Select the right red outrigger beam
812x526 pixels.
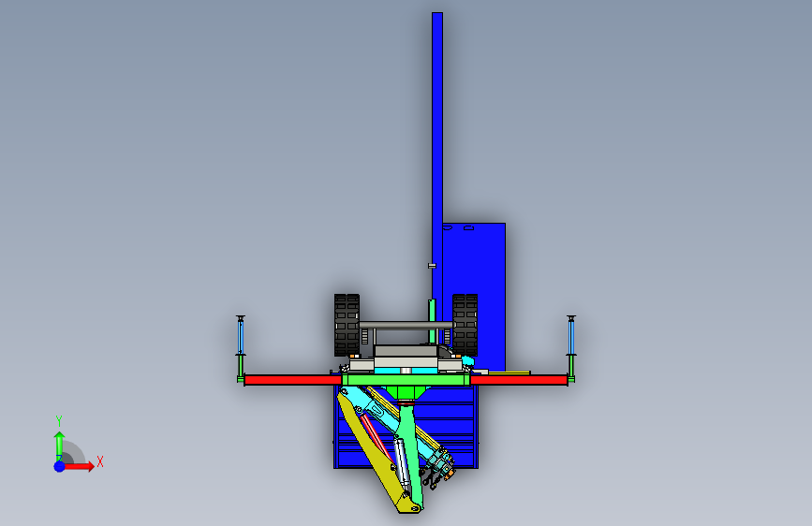pos(519,381)
